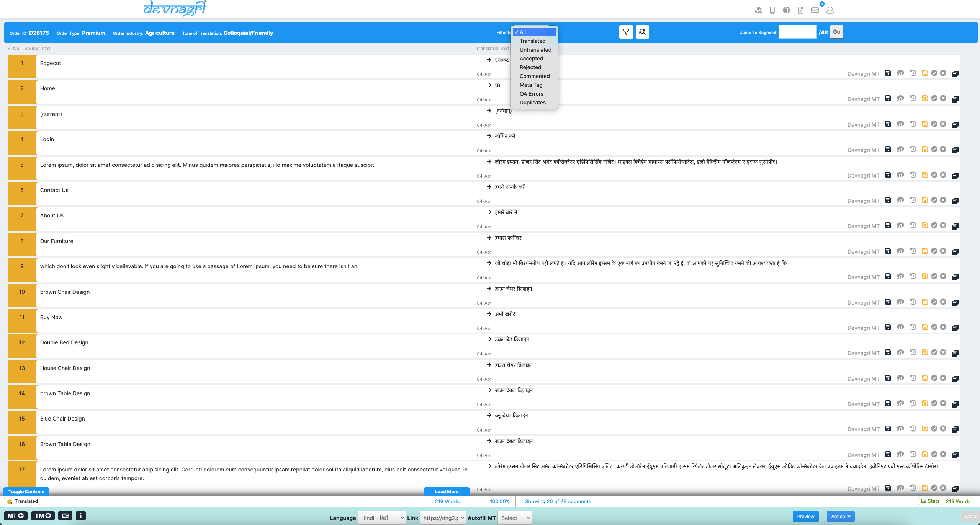
Task: Open the Action dropdown button
Action: [x=841, y=517]
